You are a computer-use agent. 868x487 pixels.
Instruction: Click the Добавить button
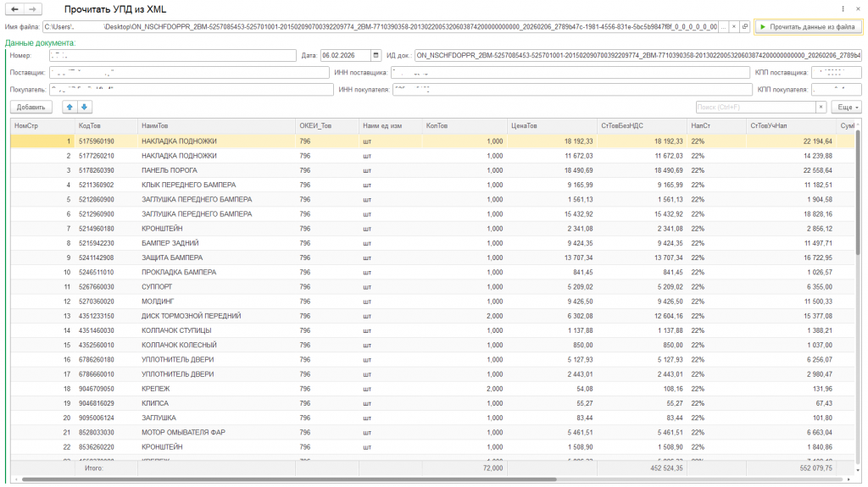pyautogui.click(x=31, y=108)
